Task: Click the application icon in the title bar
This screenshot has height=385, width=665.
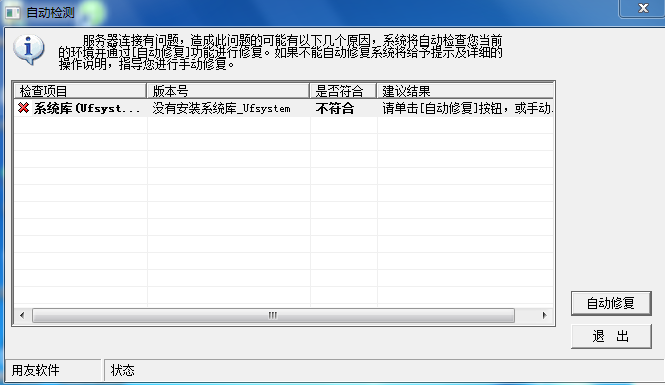Action: (x=13, y=12)
